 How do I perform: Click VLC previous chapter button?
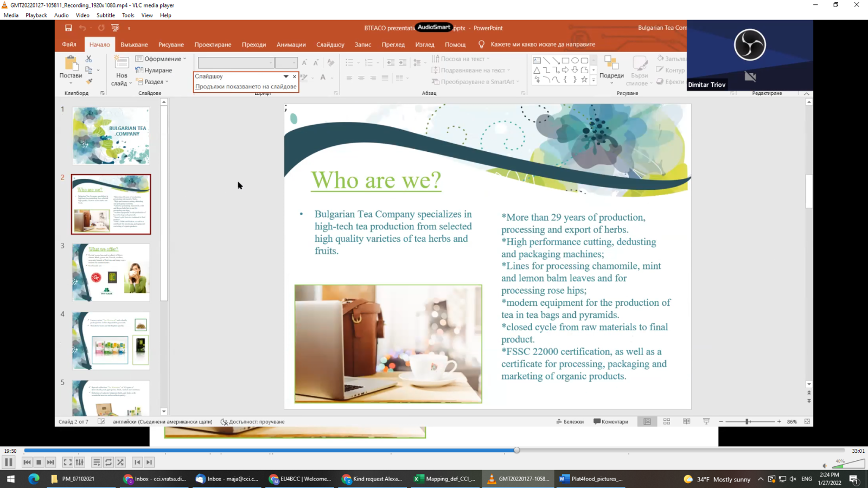(137, 462)
